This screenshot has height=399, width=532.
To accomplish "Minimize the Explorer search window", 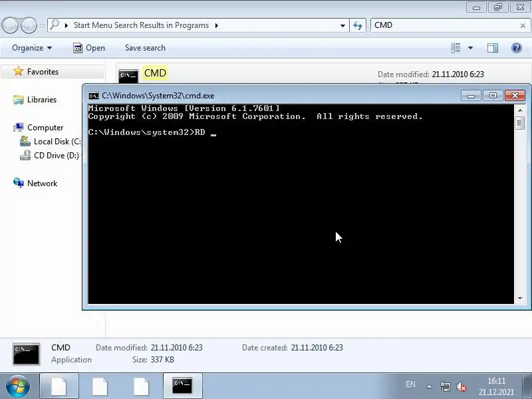I will 477,7.
